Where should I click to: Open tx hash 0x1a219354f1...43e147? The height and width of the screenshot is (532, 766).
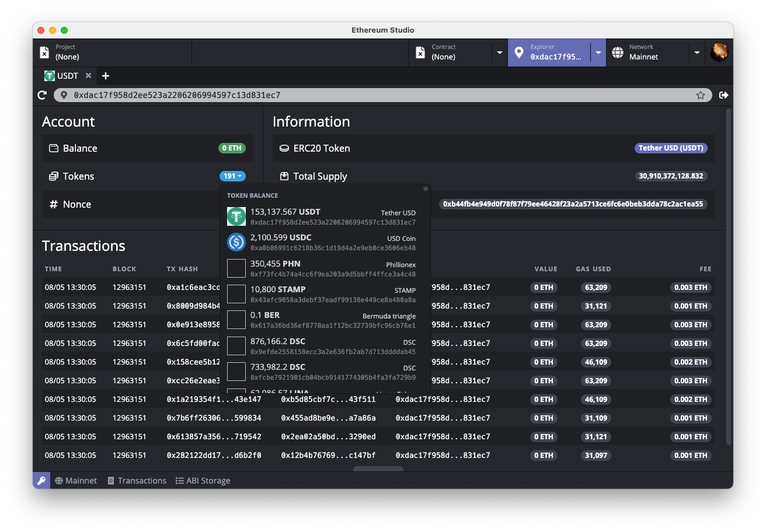214,400
